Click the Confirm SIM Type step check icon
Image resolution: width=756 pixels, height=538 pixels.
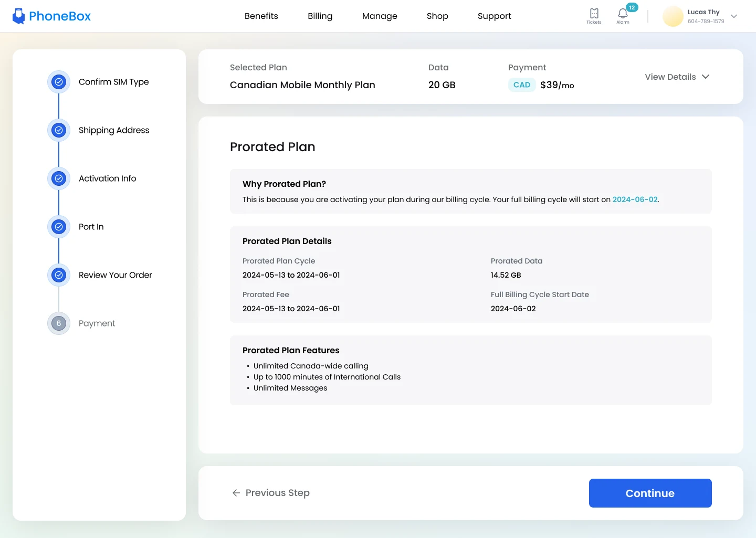point(59,82)
